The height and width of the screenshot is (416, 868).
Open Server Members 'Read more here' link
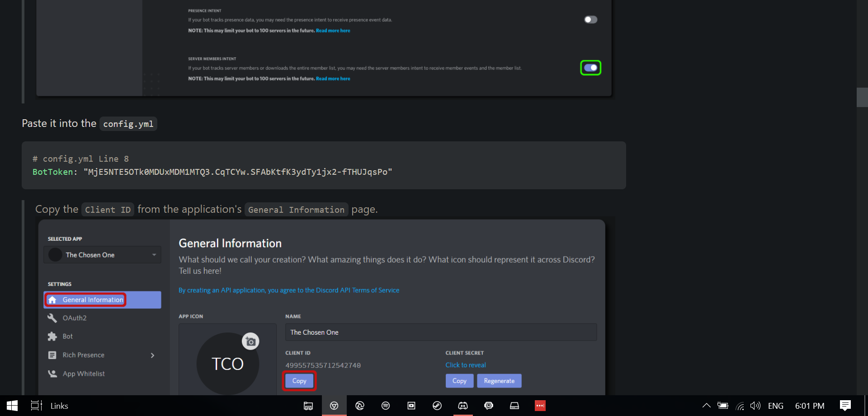click(x=333, y=79)
